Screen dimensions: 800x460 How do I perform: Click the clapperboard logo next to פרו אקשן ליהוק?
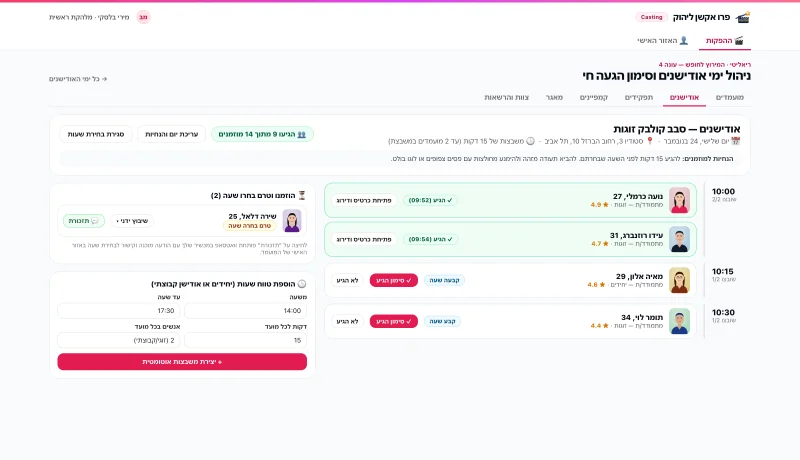pyautogui.click(x=743, y=17)
